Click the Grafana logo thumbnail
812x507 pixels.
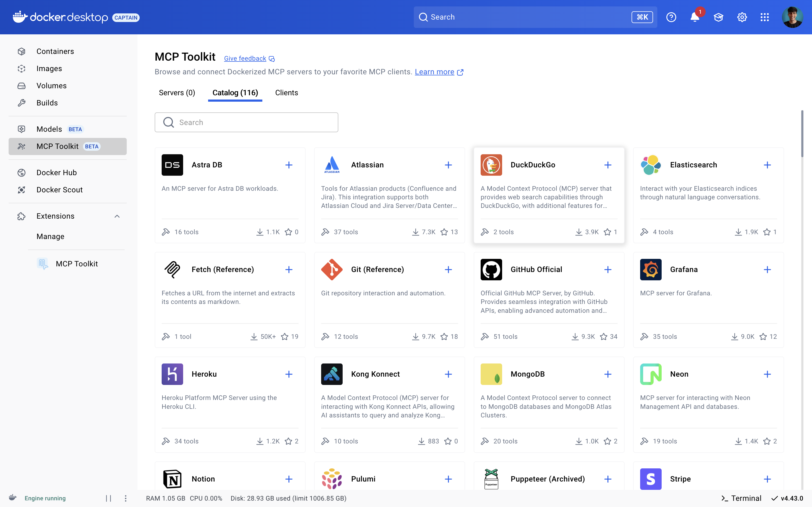point(651,270)
